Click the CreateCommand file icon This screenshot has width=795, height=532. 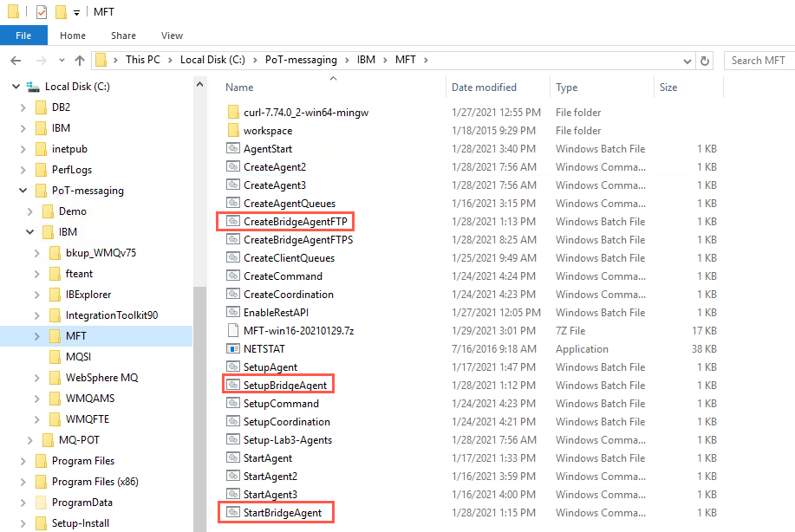pos(232,276)
